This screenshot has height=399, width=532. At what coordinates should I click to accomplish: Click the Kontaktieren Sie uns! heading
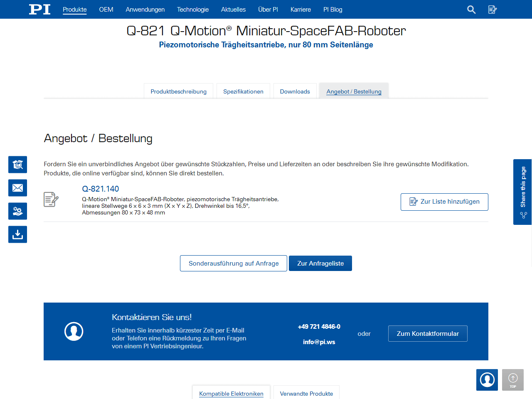152,317
